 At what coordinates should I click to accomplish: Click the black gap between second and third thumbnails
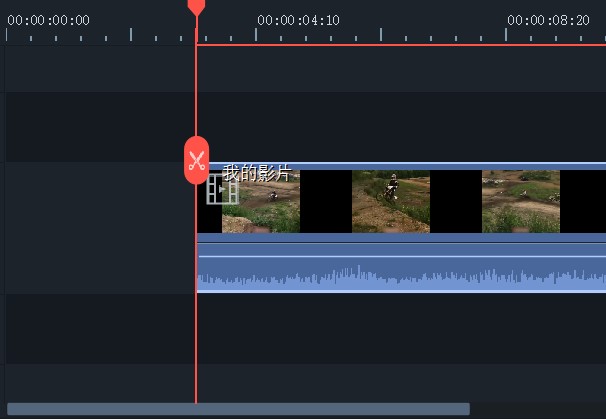tap(455, 201)
